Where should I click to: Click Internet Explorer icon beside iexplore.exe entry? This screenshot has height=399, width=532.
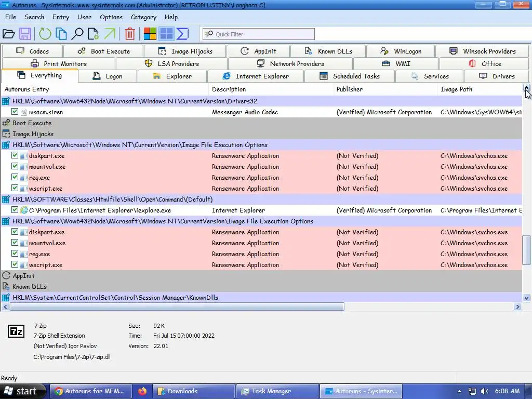pos(24,210)
